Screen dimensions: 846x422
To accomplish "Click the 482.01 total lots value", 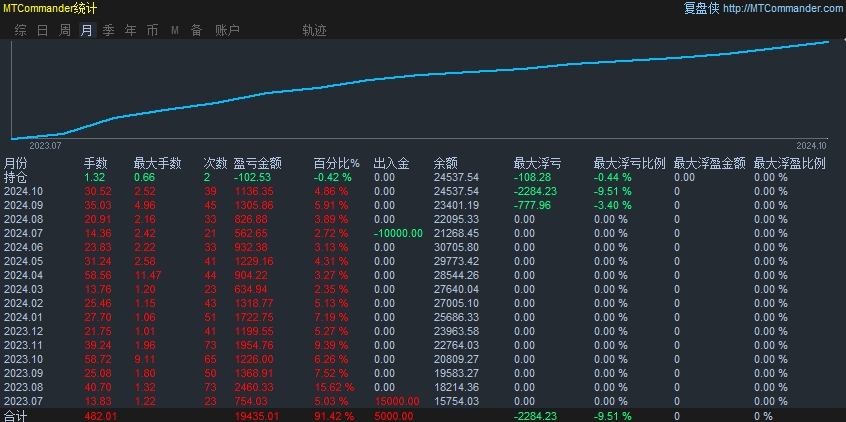I will 101,416.
